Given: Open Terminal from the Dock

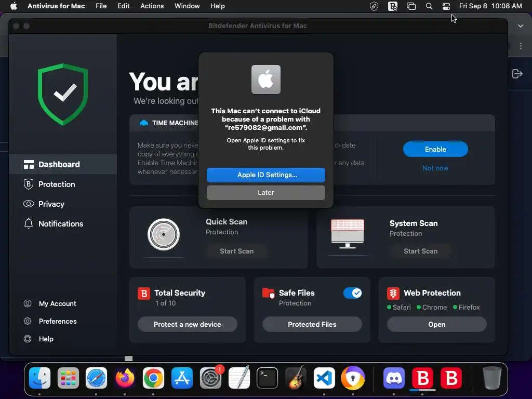Looking at the screenshot, I should pyautogui.click(x=268, y=378).
